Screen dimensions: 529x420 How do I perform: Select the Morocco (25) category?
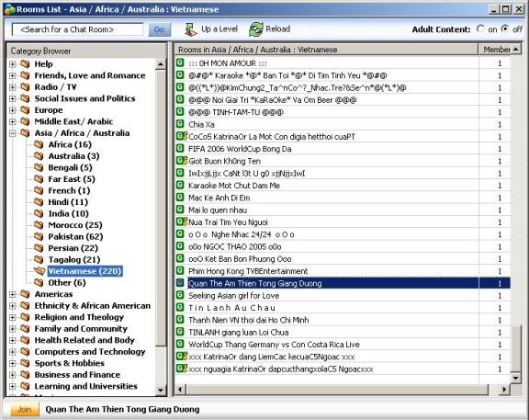tap(75, 225)
